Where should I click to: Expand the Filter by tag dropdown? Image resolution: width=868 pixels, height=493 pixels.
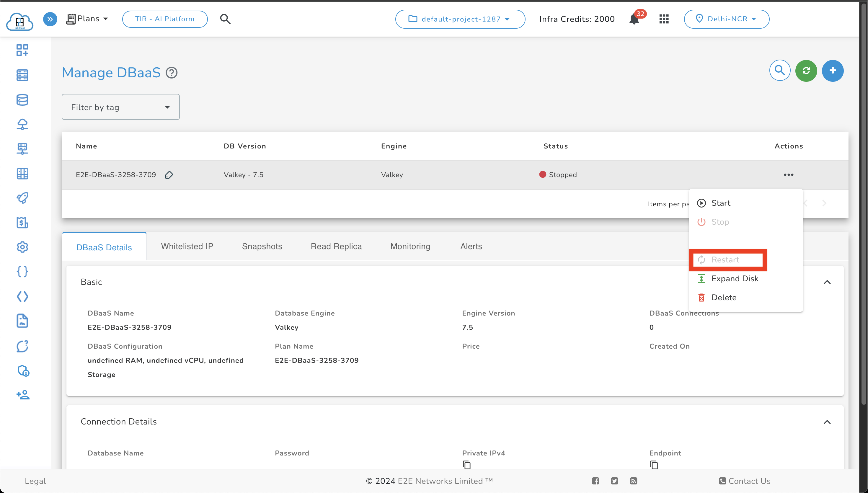120,107
